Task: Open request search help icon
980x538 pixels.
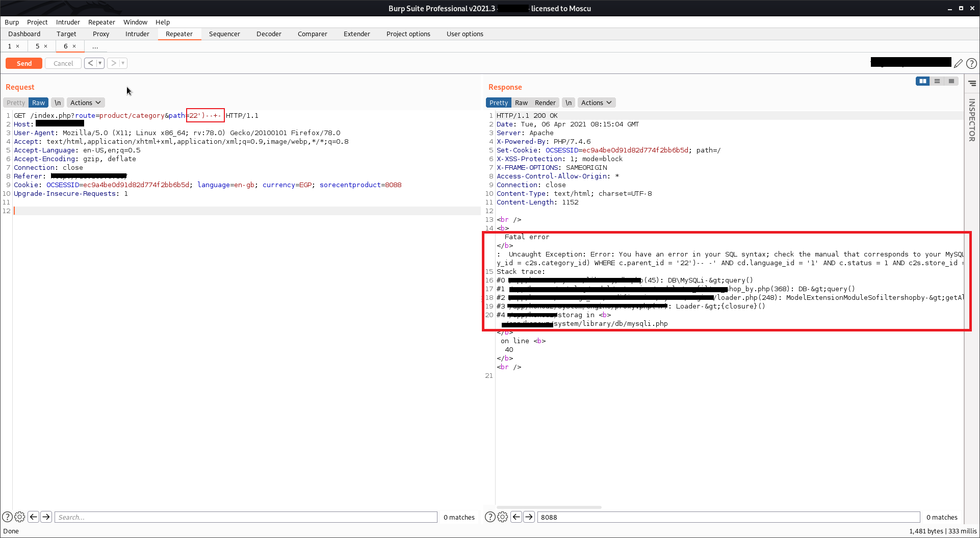Action: [x=8, y=517]
